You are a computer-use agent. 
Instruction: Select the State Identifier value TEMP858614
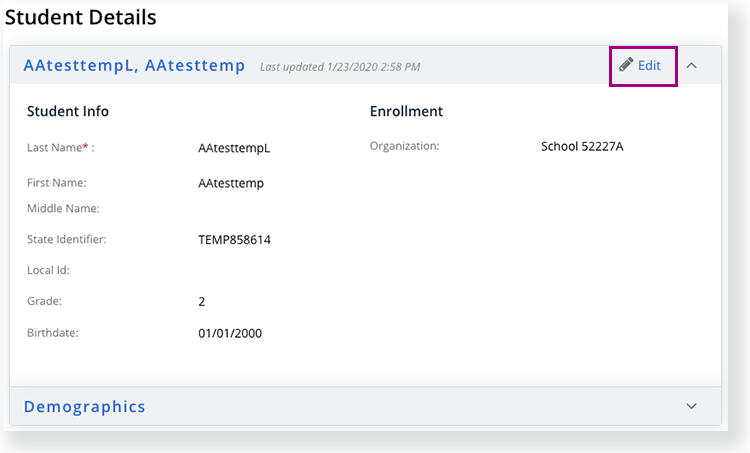234,240
